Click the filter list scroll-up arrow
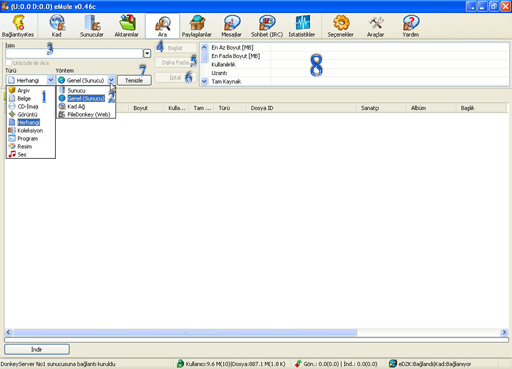This screenshot has height=369, width=512. [x=204, y=47]
